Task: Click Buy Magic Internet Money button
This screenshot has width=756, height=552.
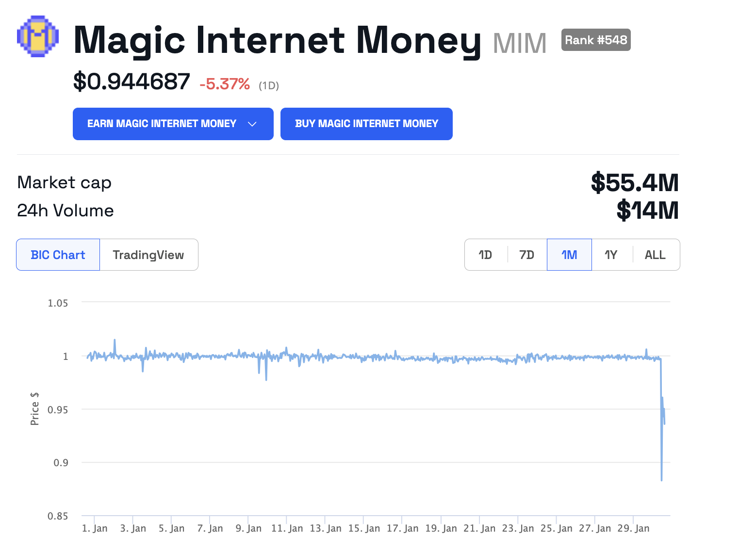Action: tap(366, 124)
